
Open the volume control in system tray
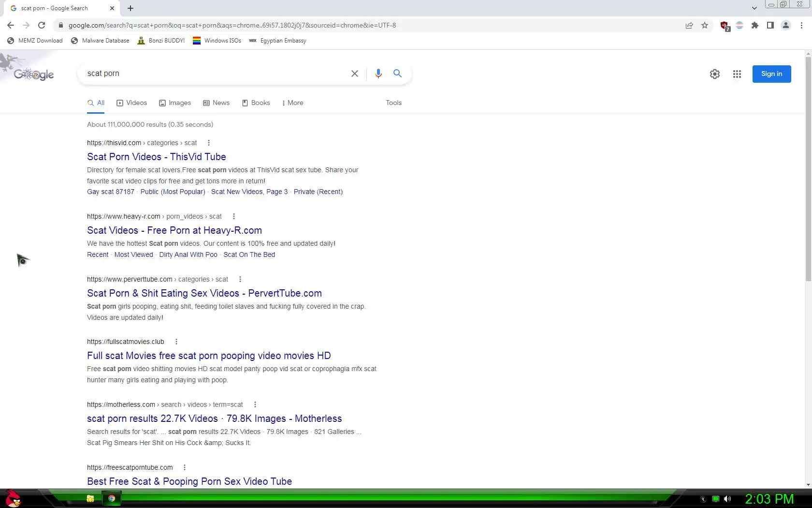pyautogui.click(x=727, y=499)
